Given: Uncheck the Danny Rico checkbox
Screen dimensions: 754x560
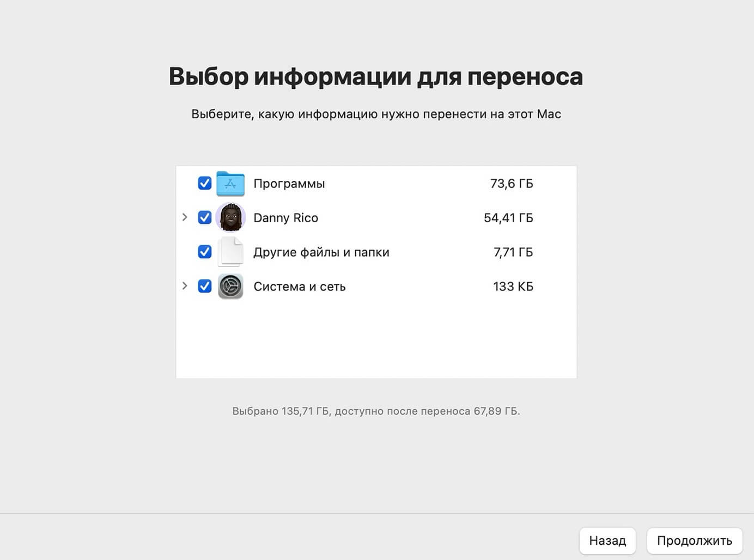Looking at the screenshot, I should pos(204,217).
